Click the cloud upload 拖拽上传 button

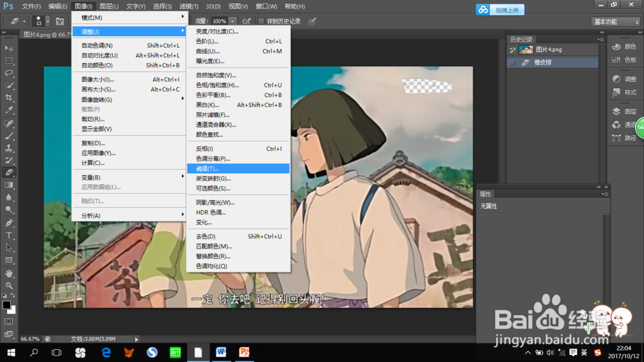pyautogui.click(x=500, y=10)
